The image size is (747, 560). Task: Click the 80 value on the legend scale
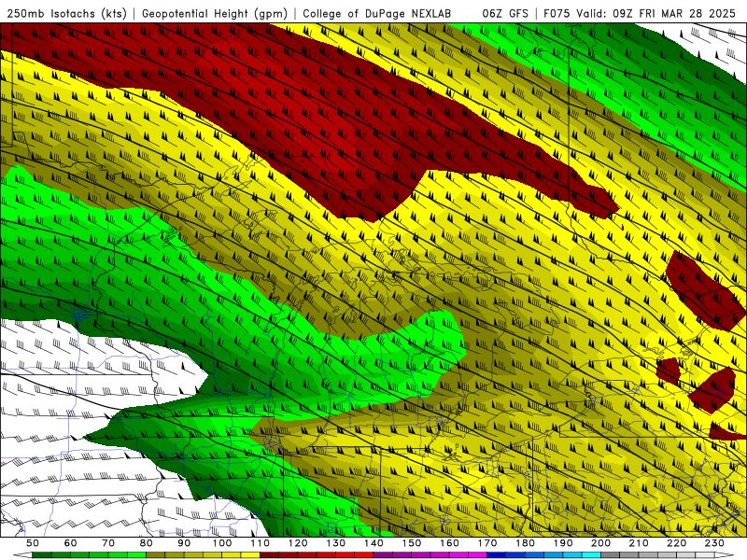click(146, 543)
